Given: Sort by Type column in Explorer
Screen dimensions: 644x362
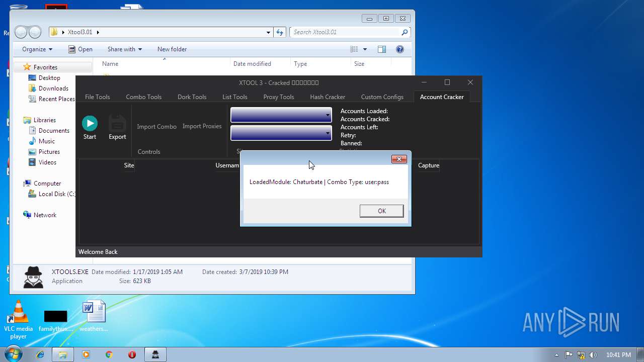Looking at the screenshot, I should [x=300, y=64].
